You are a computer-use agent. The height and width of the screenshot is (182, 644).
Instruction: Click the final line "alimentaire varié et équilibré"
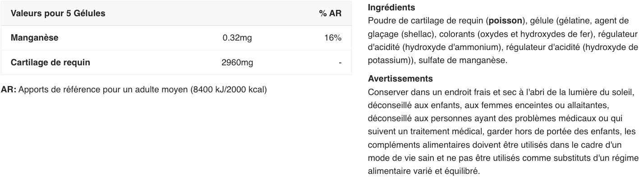(424, 171)
